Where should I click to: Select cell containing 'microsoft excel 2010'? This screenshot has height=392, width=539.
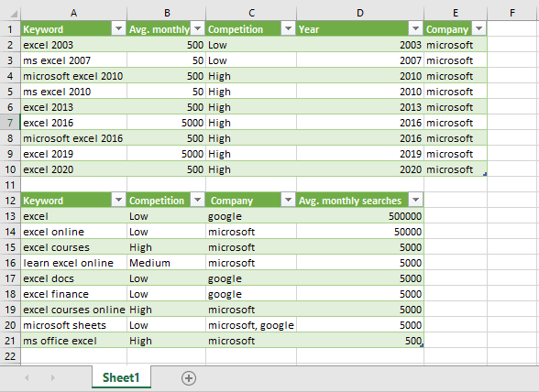coord(73,76)
